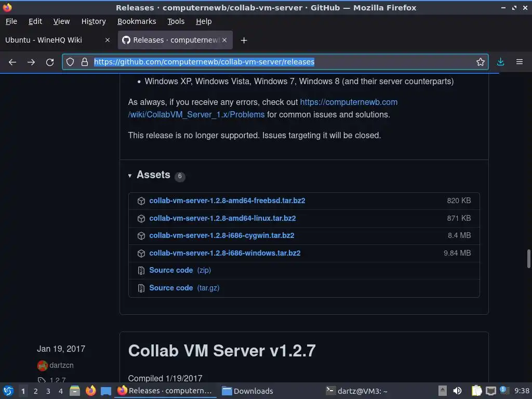532x399 pixels.
Task: Download Source code (tar.gz)
Action: 184,288
